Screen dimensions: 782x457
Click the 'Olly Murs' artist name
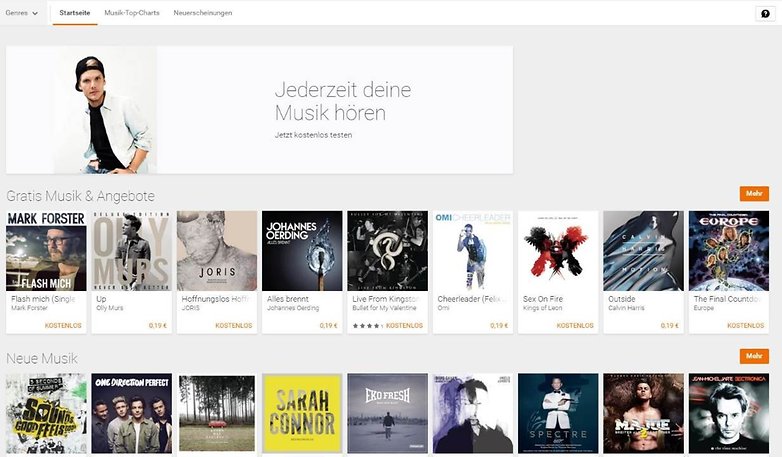(x=110, y=308)
